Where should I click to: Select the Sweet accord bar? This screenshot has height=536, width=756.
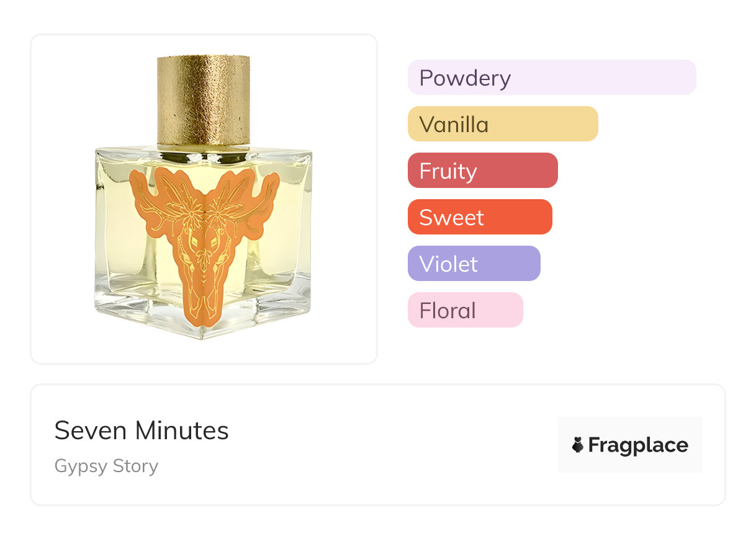pos(480,217)
